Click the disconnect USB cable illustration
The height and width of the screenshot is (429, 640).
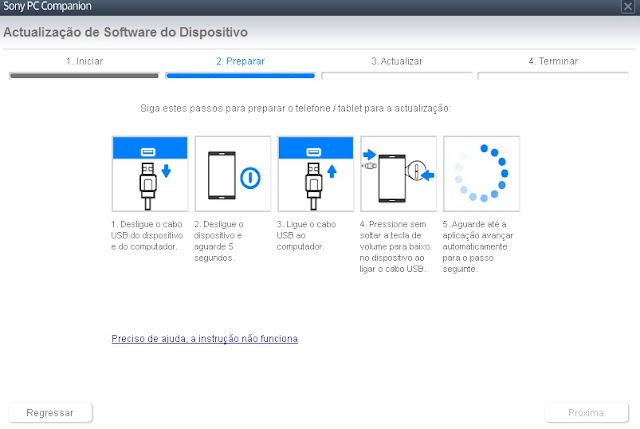(x=150, y=174)
